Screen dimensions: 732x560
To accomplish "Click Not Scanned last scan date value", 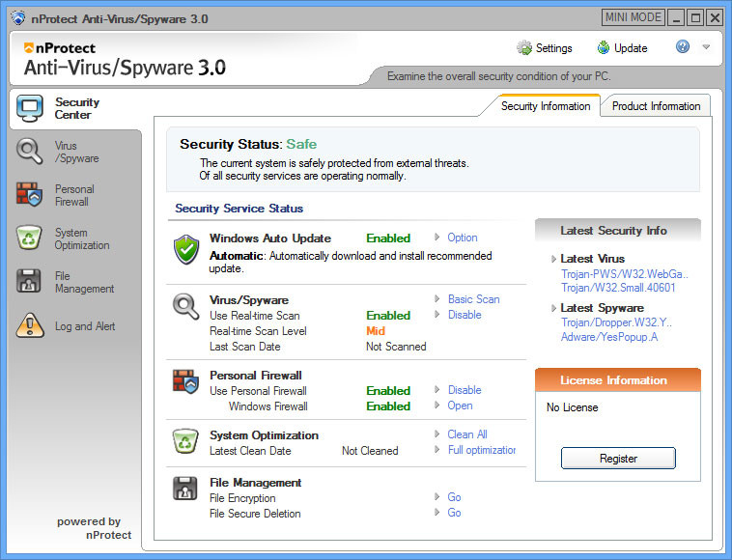I will point(396,347).
